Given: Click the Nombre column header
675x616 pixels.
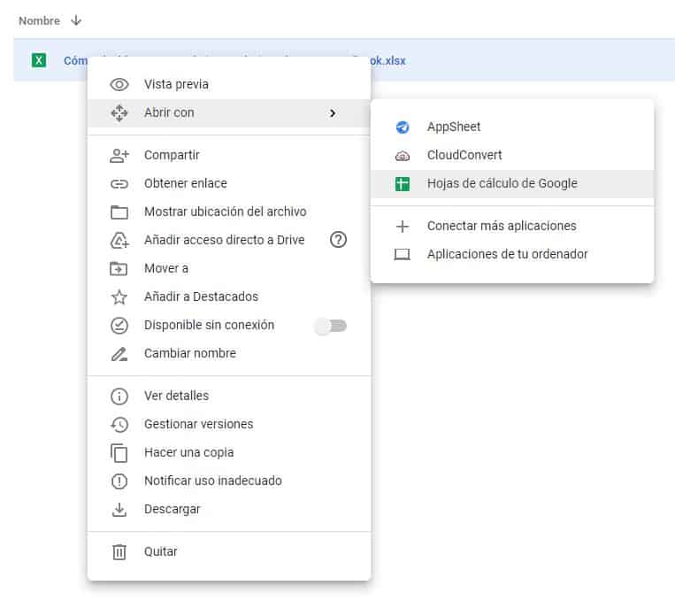Looking at the screenshot, I should pyautogui.click(x=39, y=20).
